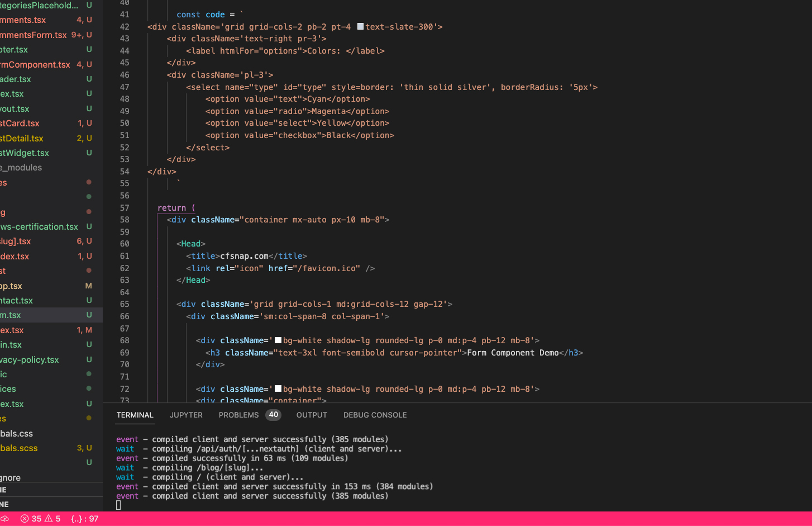The height and width of the screenshot is (526, 812).
Task: Open errors and warnings count in status bar
Action: pos(41,519)
